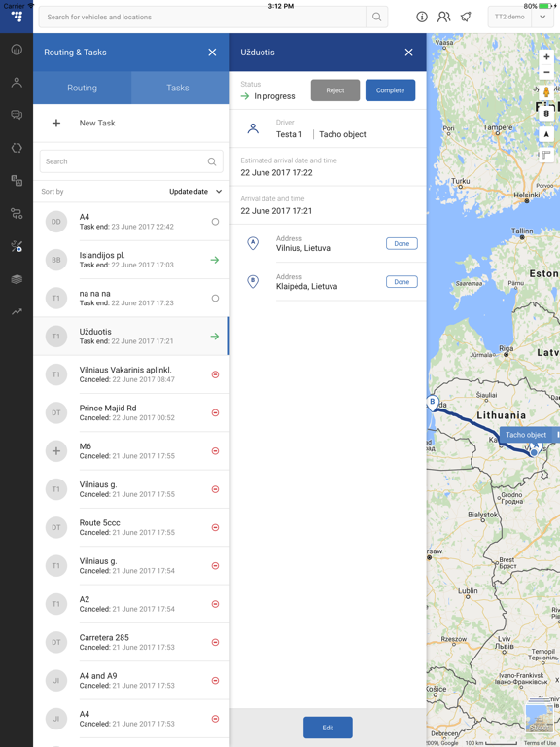Select the A4 and A9 task
The height and width of the screenshot is (747, 560).
tap(131, 680)
